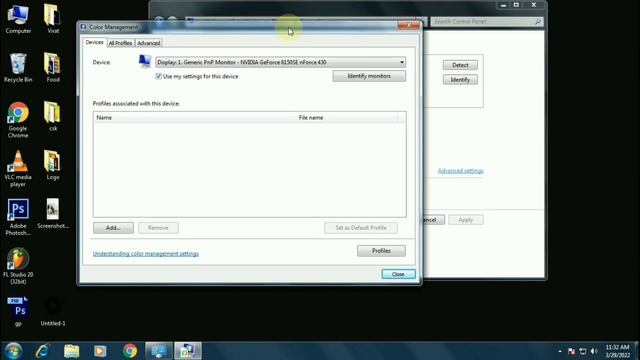Screen dimensions: 640x360
Task: Open Understanding color management settings link
Action: [x=146, y=253]
